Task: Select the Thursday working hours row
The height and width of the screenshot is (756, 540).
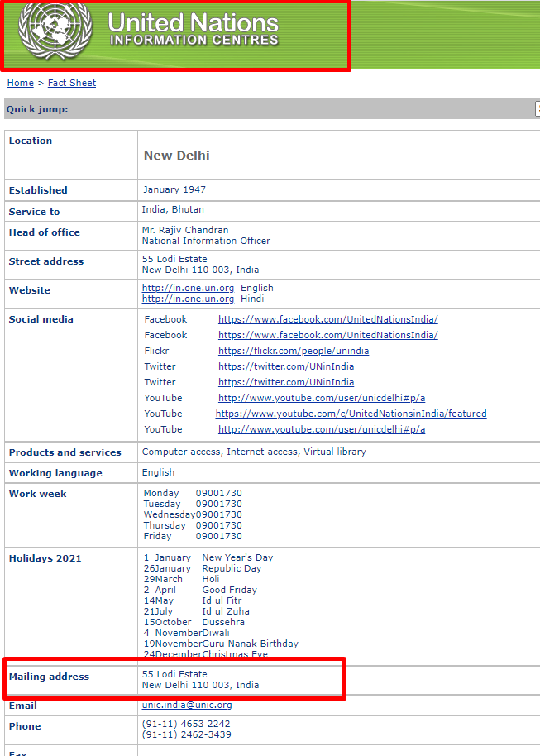Action: (193, 525)
